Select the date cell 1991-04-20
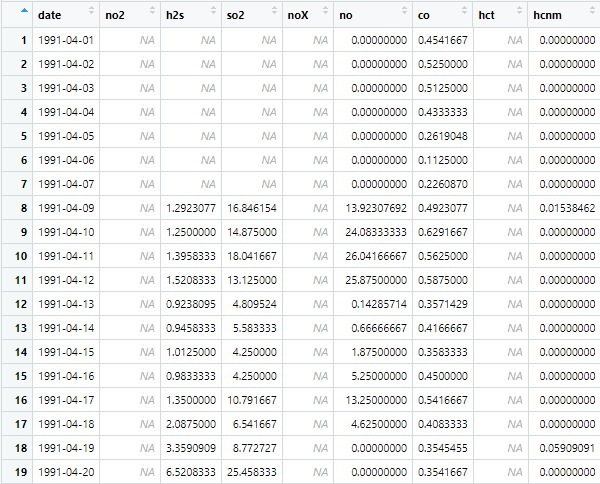600x484 pixels. point(66,471)
